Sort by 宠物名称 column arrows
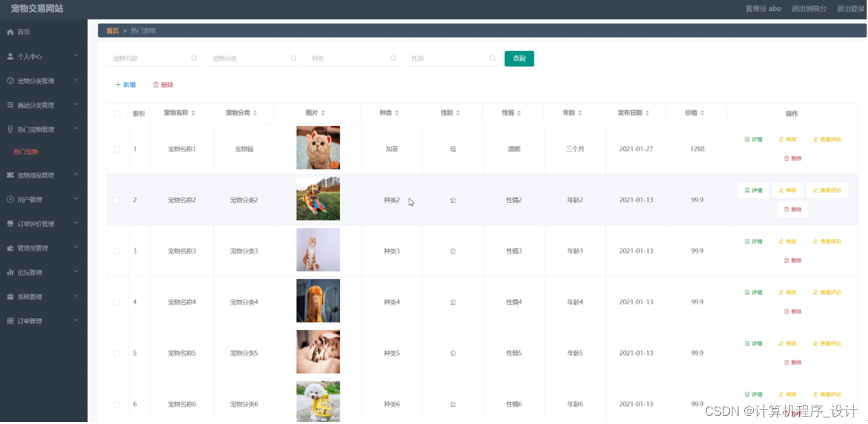 click(x=193, y=113)
